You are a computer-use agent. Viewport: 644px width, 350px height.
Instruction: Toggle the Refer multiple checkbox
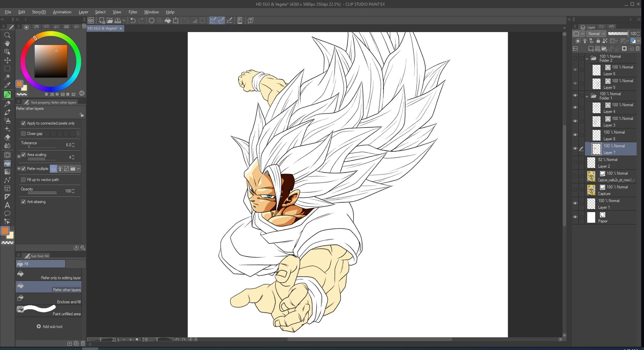[23, 169]
